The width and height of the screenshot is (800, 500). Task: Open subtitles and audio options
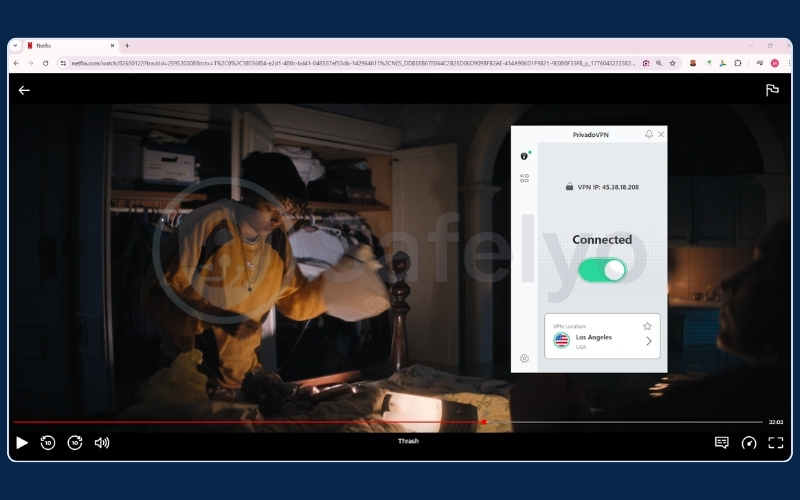click(721, 442)
